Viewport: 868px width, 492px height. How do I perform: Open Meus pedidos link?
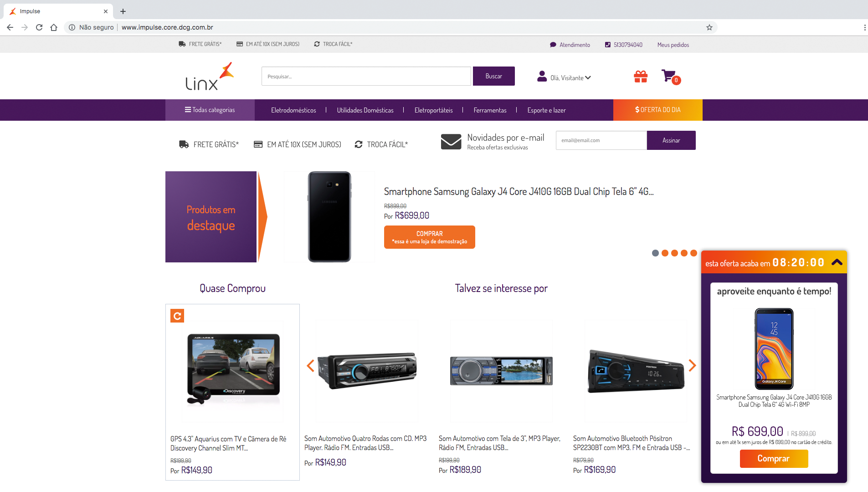tap(673, 45)
